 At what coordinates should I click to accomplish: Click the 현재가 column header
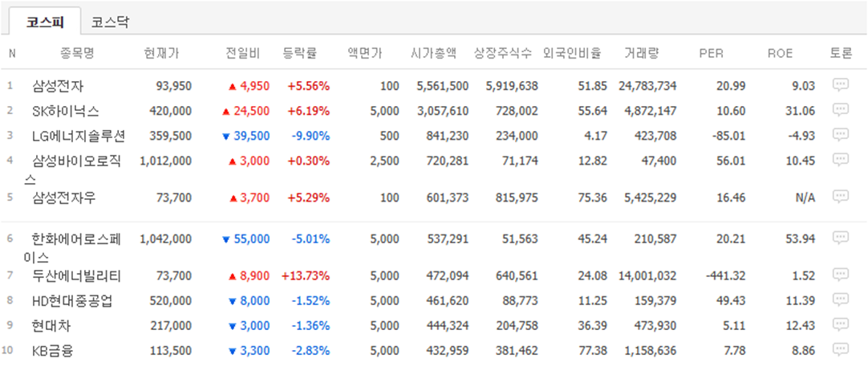(x=161, y=53)
